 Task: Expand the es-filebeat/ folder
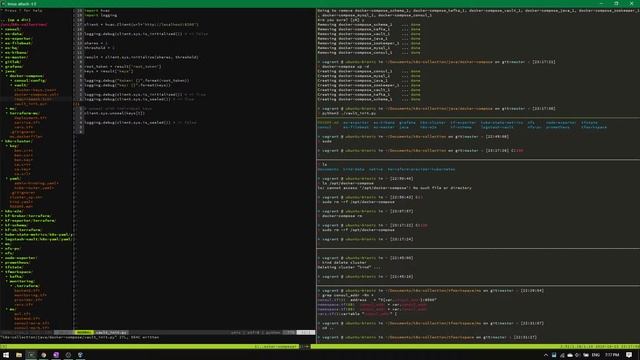tap(18, 43)
